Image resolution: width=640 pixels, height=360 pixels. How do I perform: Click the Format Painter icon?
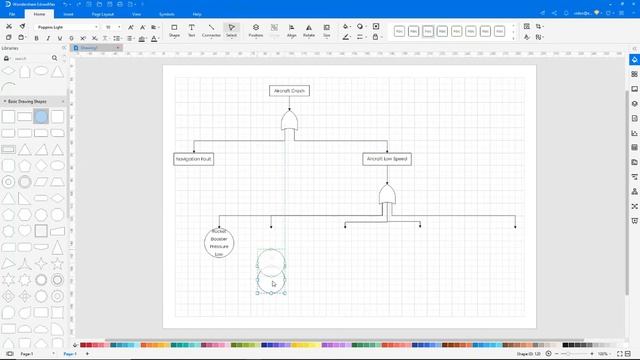pos(22,27)
